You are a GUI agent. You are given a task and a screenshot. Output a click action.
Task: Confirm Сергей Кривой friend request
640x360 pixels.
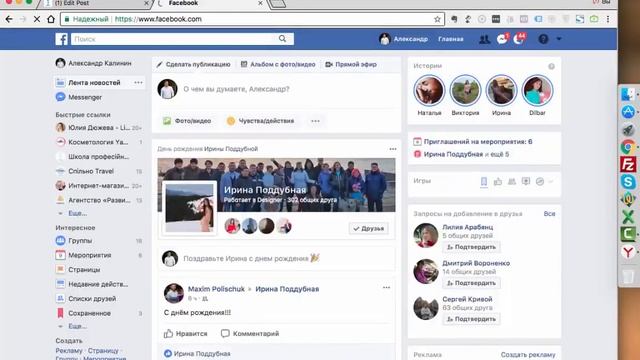[471, 319]
